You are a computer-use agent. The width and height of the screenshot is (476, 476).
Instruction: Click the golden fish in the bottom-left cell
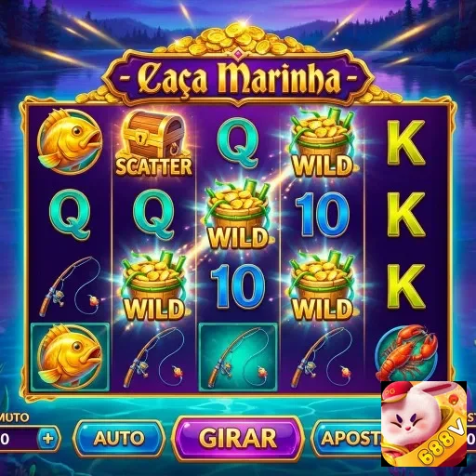pyautogui.click(x=70, y=357)
